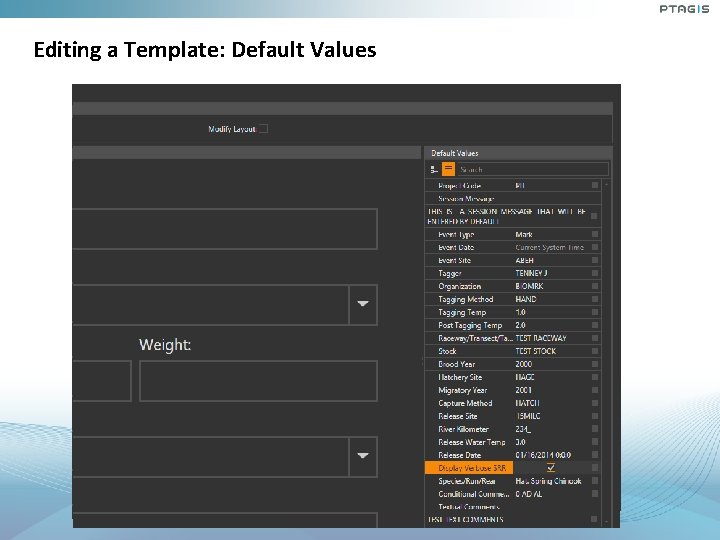
Task: Click the TEST TEXT COMMENTS value
Action: coord(466,519)
